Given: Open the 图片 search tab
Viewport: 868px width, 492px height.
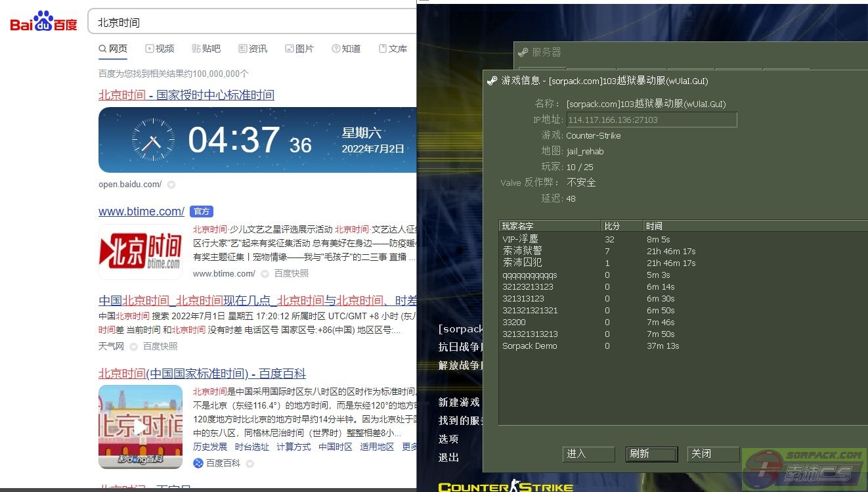Looking at the screenshot, I should point(299,49).
